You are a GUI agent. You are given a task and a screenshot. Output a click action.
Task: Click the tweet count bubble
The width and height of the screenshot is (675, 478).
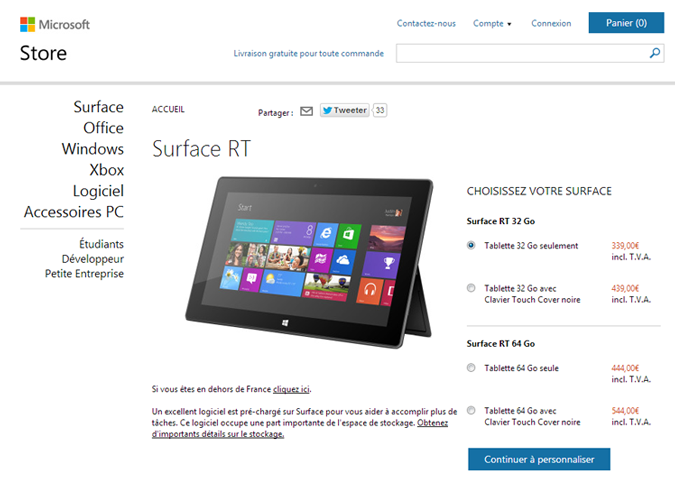click(x=379, y=110)
